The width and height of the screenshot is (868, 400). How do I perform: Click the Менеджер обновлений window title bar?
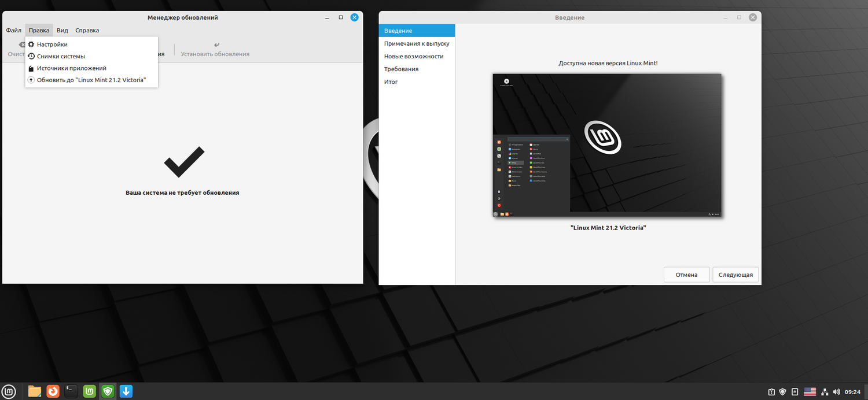coord(182,17)
